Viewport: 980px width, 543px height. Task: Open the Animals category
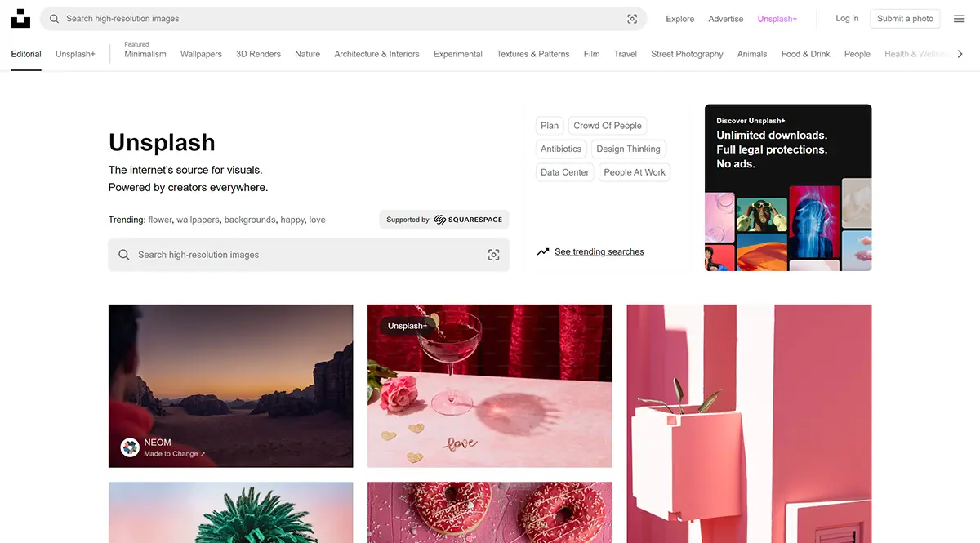point(752,54)
